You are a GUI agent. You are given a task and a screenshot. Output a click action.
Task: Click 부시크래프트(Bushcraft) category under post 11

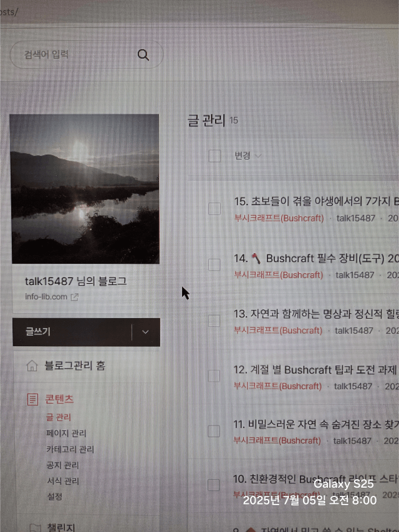click(x=277, y=440)
